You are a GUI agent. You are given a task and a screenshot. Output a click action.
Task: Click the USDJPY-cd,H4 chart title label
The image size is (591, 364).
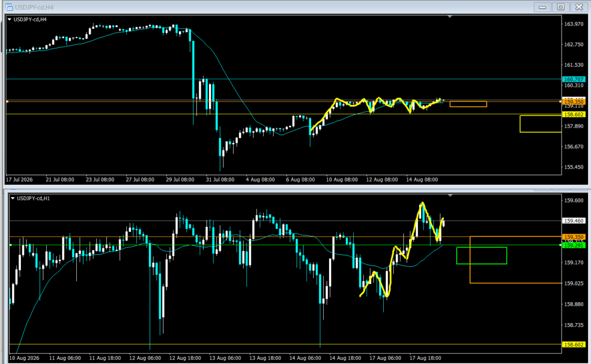[30, 19]
